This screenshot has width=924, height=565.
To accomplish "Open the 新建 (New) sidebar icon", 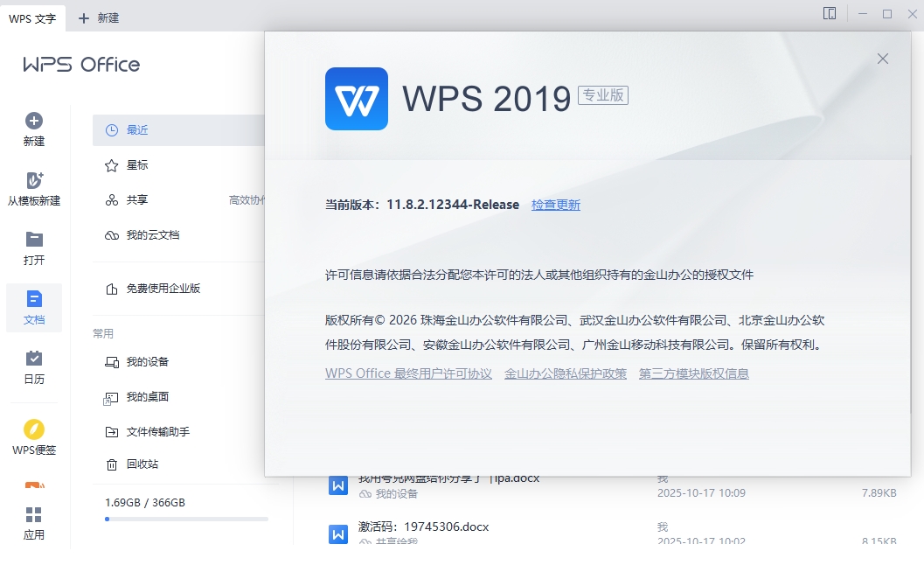I will tap(33, 127).
